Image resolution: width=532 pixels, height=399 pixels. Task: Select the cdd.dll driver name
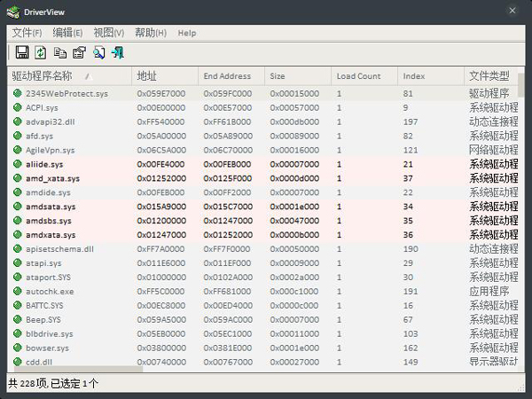tap(39, 362)
